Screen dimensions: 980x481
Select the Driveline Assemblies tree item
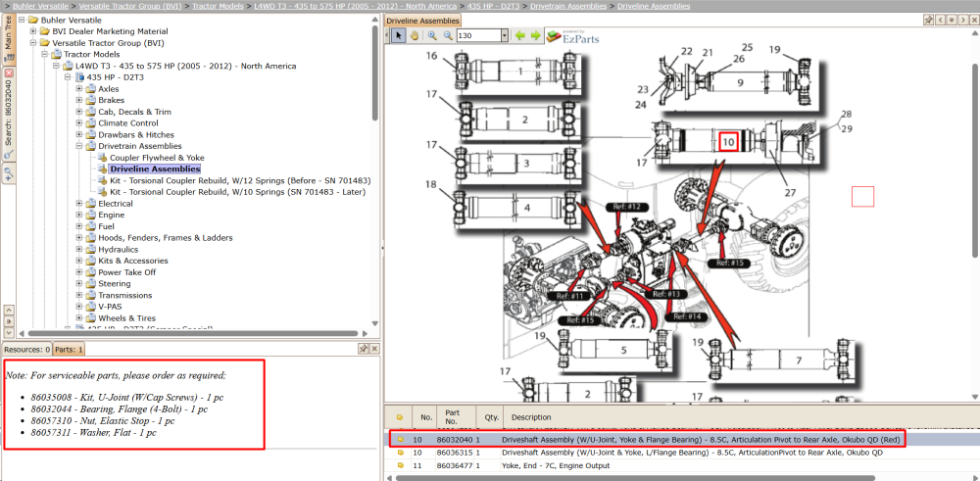tap(155, 168)
